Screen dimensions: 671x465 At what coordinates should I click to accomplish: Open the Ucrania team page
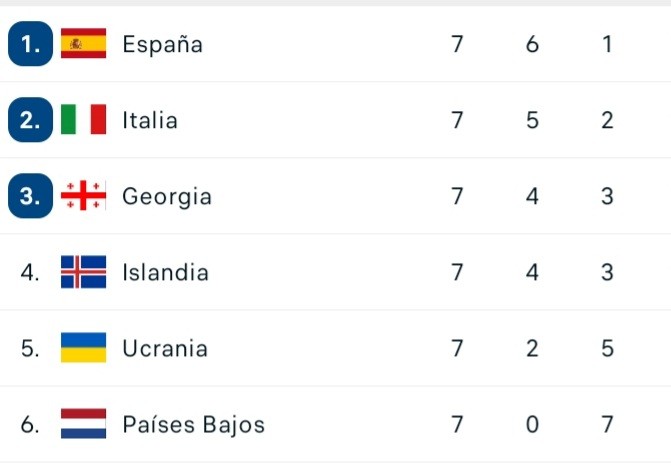pos(165,348)
